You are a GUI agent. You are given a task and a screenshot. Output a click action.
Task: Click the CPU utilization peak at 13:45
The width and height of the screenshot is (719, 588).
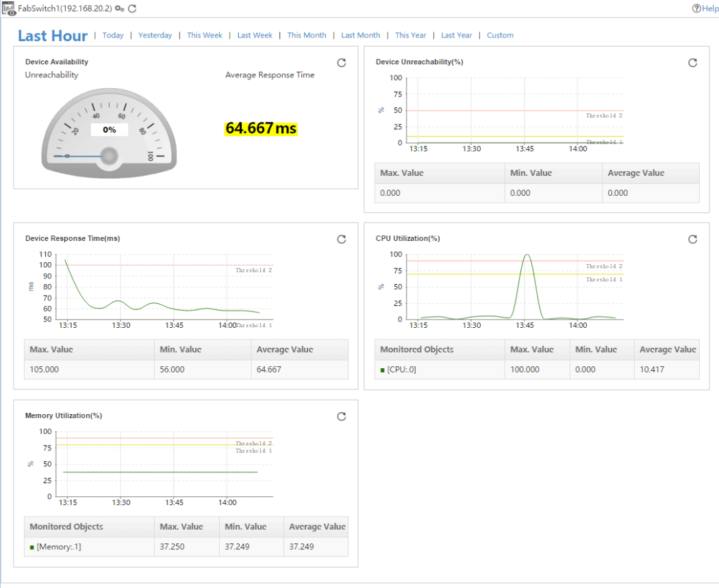pyautogui.click(x=527, y=256)
